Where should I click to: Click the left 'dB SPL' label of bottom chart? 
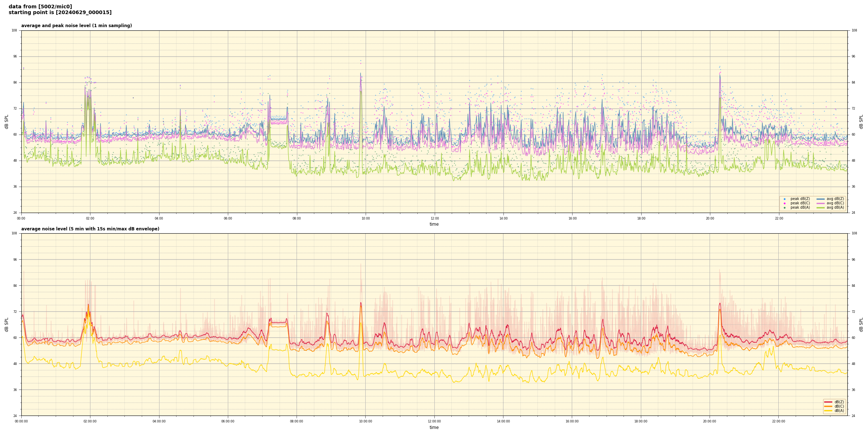click(7, 324)
